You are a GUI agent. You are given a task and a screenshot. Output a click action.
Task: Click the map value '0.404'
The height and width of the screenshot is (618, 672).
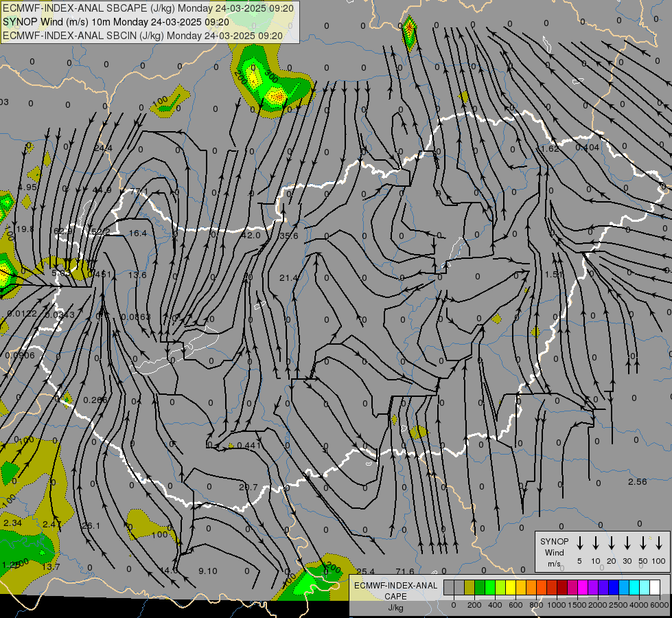point(587,148)
